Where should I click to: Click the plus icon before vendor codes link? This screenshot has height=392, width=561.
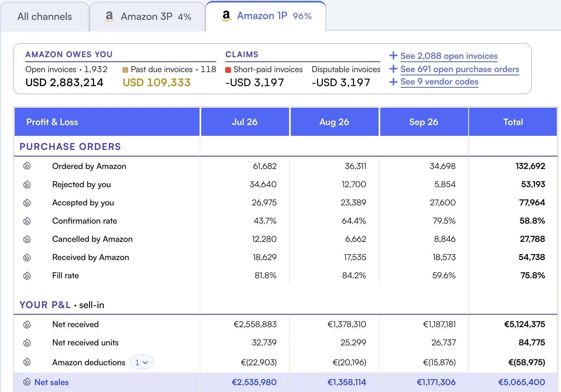click(x=393, y=81)
